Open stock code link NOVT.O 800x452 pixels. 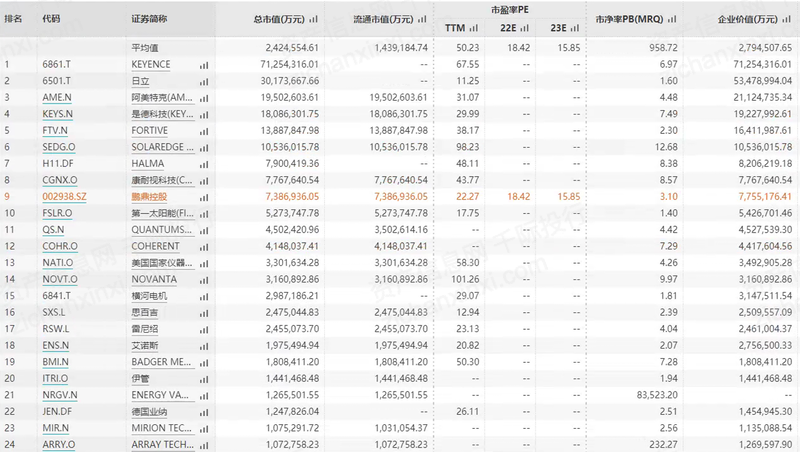60,279
